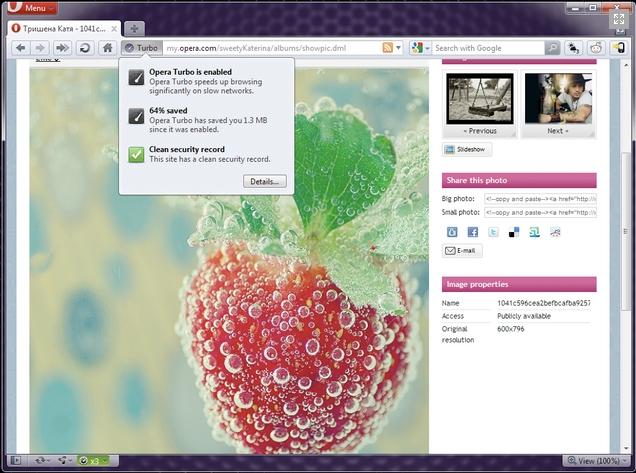Click the yellow extension icon at toolbar end

[x=618, y=48]
